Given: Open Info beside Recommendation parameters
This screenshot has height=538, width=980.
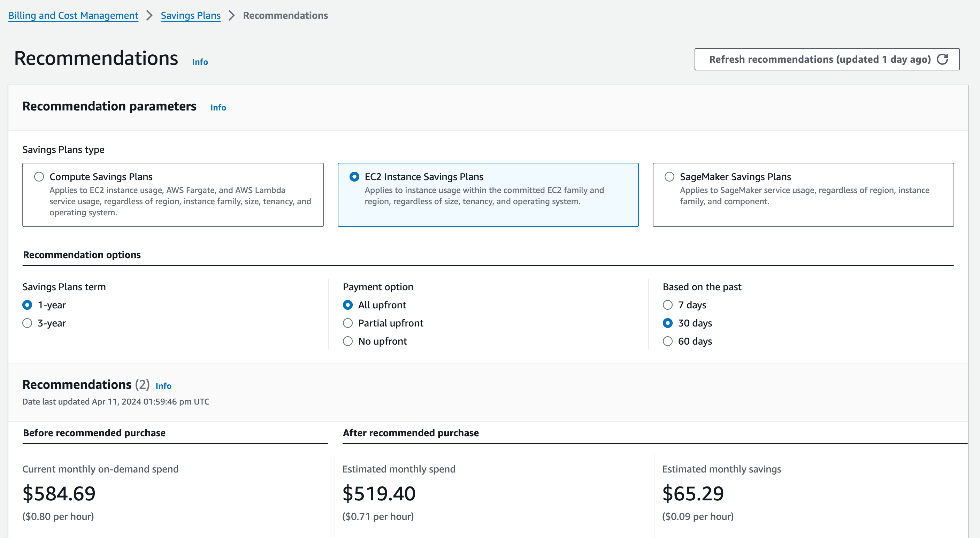Looking at the screenshot, I should pos(218,107).
